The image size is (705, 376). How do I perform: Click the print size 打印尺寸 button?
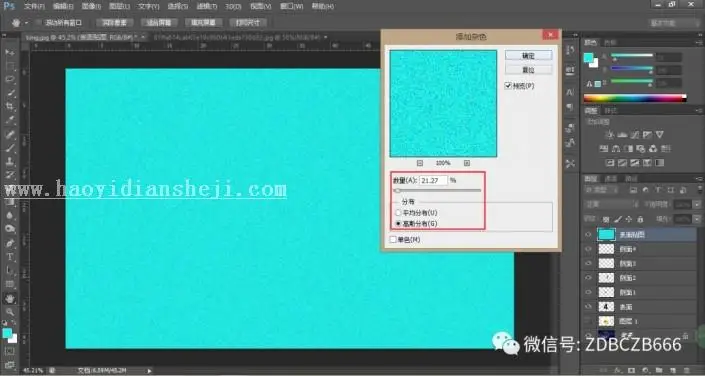pos(248,22)
